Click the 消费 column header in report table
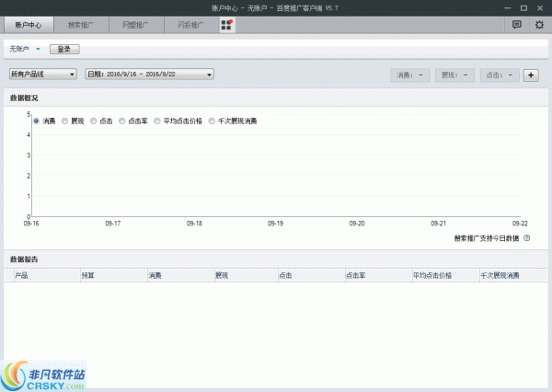552x392 pixels. (x=181, y=275)
